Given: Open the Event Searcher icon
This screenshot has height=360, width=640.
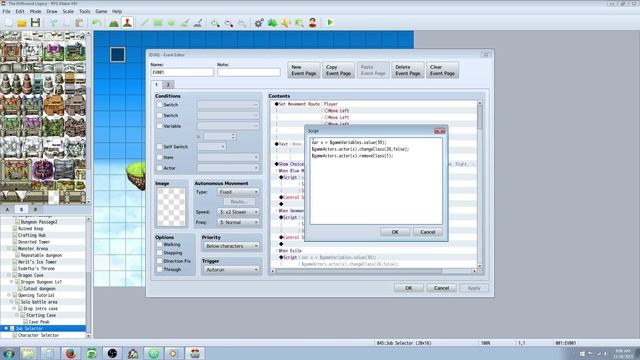Looking at the screenshot, I should tap(299, 23).
